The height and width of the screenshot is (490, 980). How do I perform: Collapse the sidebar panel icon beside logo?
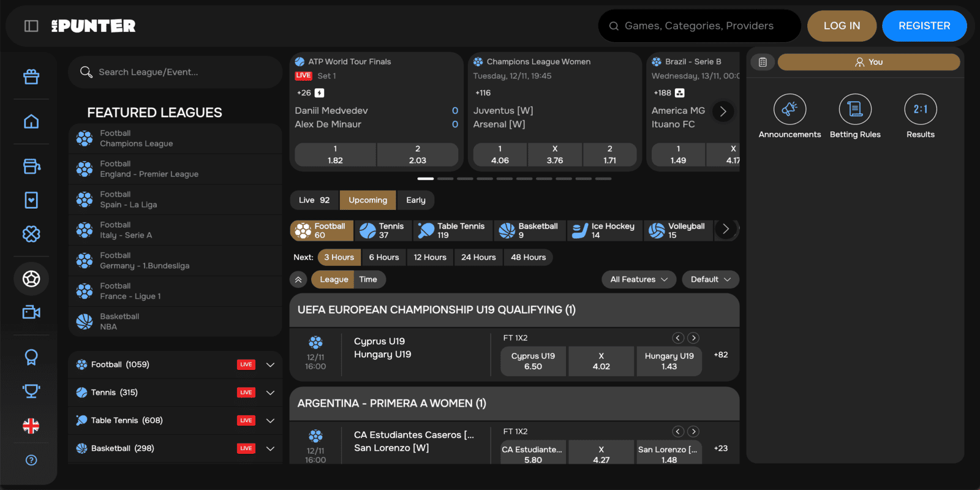coord(31,26)
